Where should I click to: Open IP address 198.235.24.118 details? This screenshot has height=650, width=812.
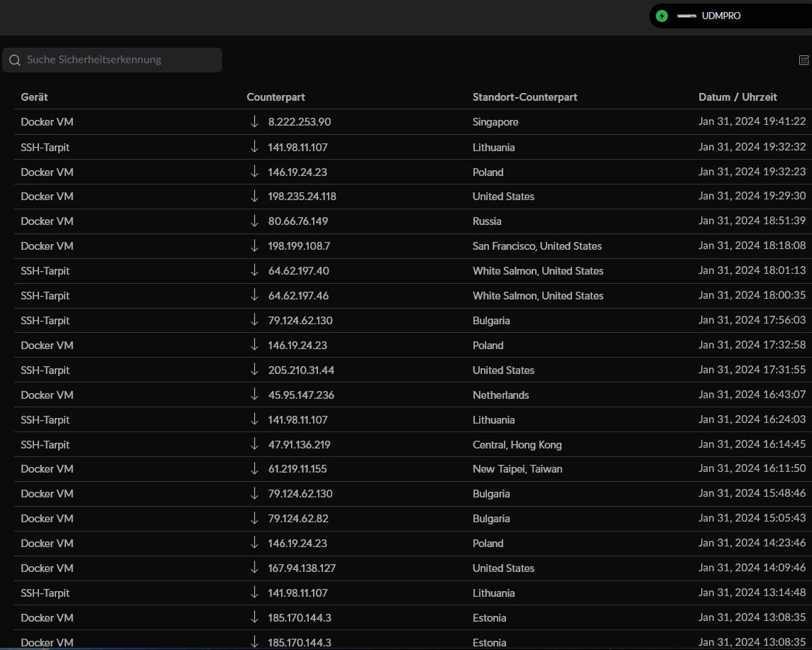[x=302, y=197]
